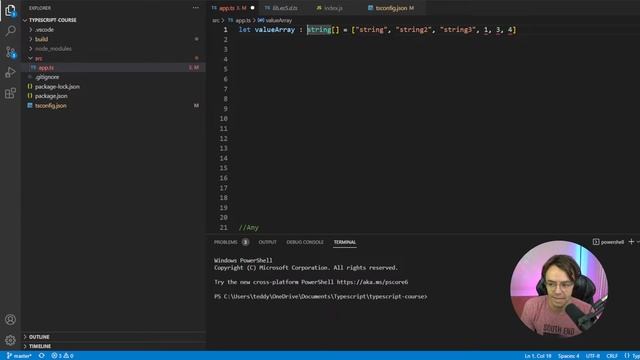Open the TERMINAL panel tab

[345, 242]
